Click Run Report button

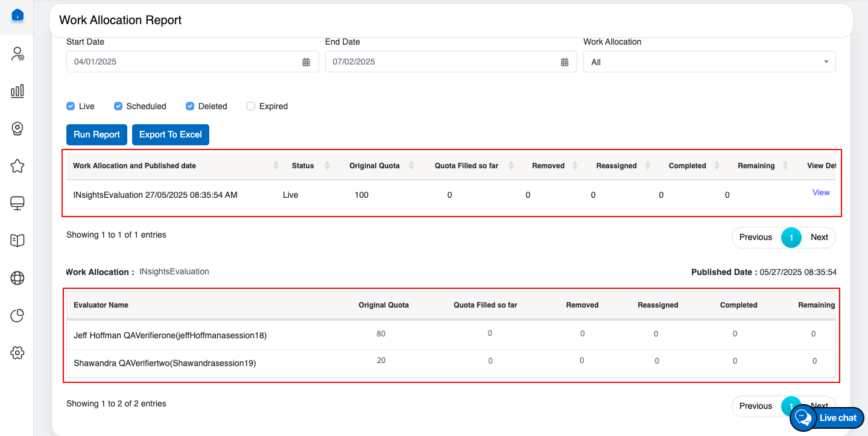(97, 134)
